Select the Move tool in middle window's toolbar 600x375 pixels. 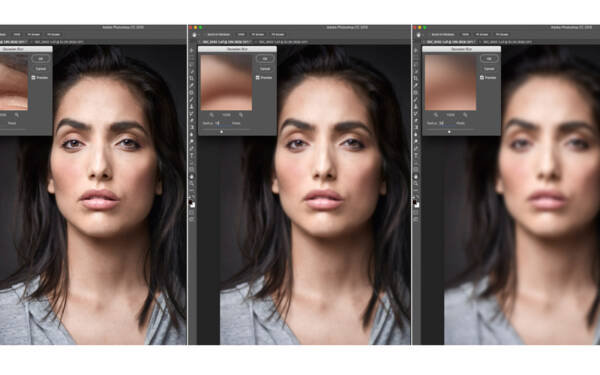tap(192, 51)
